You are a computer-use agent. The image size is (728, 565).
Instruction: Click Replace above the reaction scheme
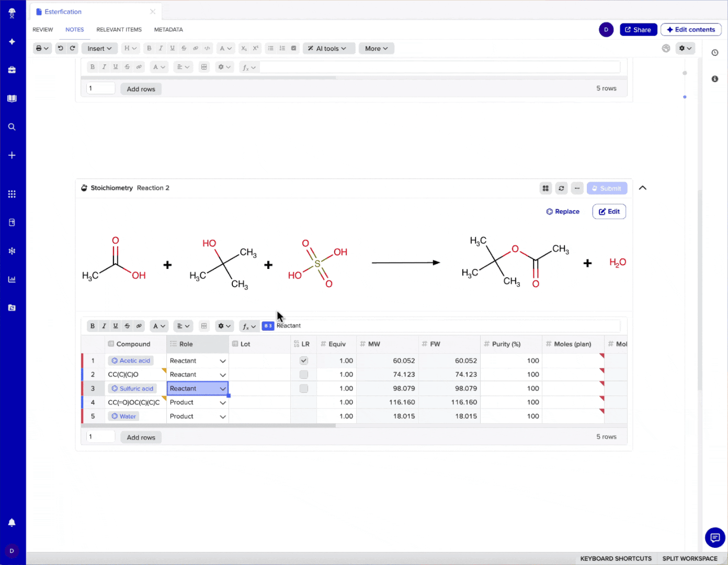tap(563, 211)
